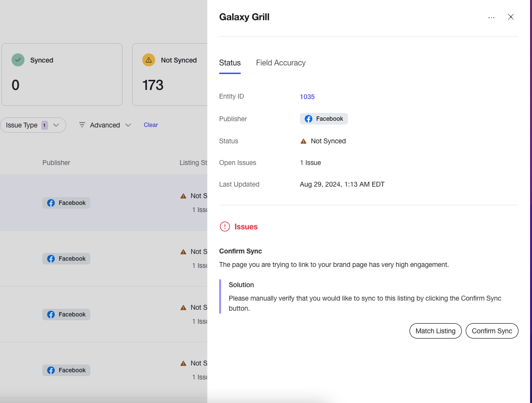Select the Status tab
The height and width of the screenshot is (403, 532).
point(230,63)
